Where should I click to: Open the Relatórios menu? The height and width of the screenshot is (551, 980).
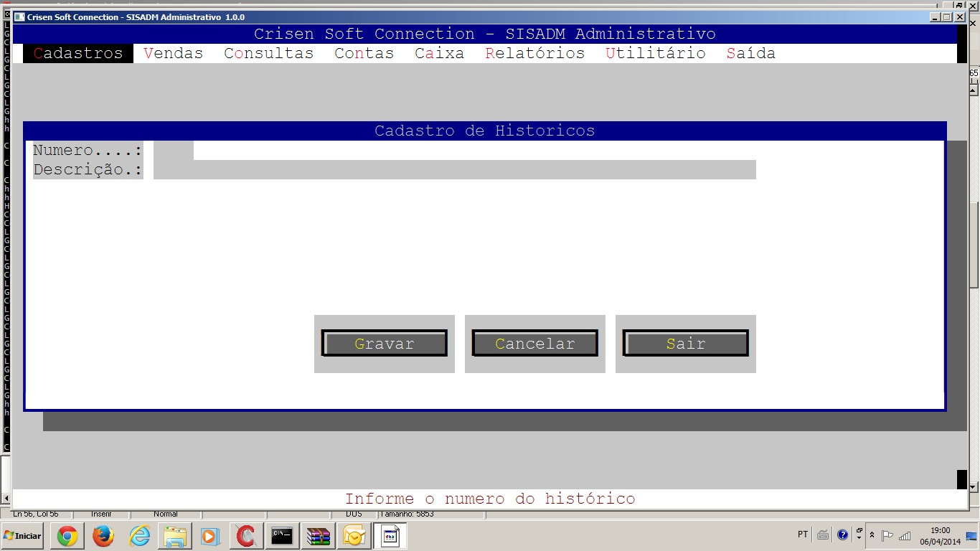(x=535, y=53)
